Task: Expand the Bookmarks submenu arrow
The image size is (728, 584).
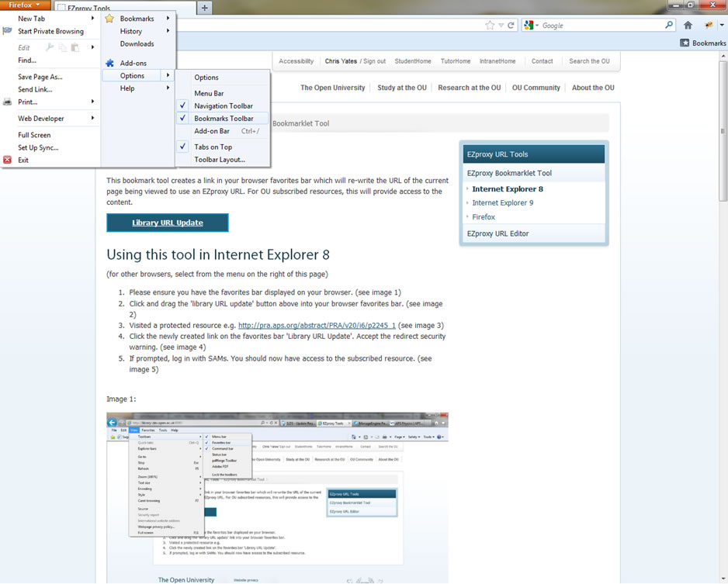Action: click(168, 19)
